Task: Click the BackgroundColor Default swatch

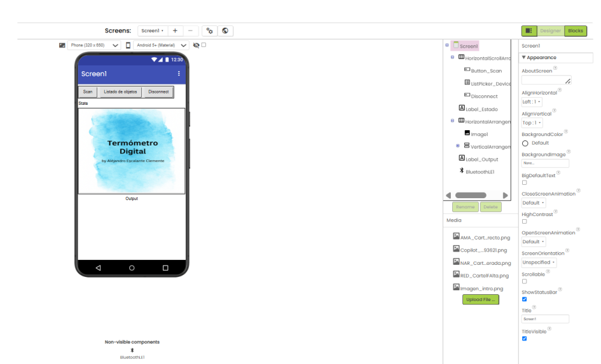Action: 525,143
